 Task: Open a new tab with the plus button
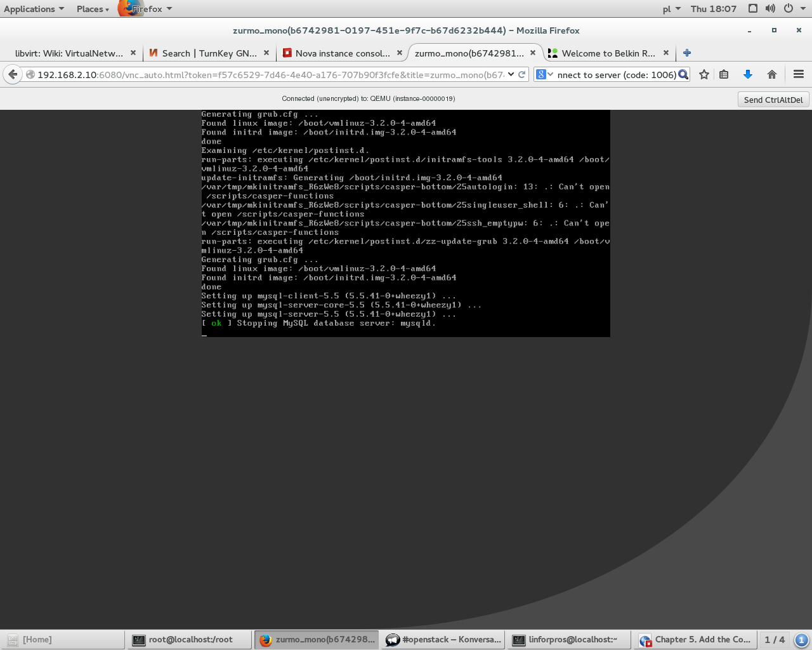tap(687, 53)
